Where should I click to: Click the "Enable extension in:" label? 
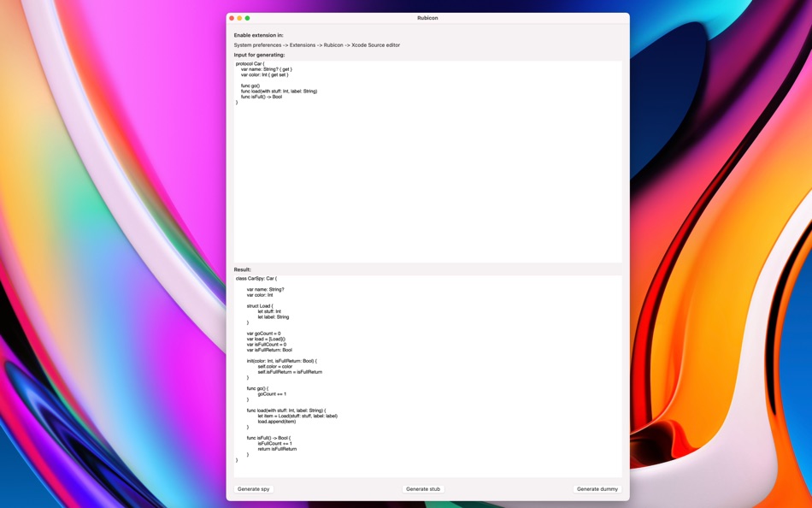coord(258,35)
